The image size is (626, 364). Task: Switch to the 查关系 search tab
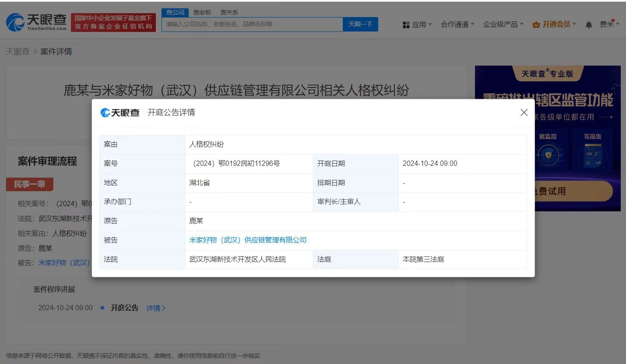pos(230,12)
